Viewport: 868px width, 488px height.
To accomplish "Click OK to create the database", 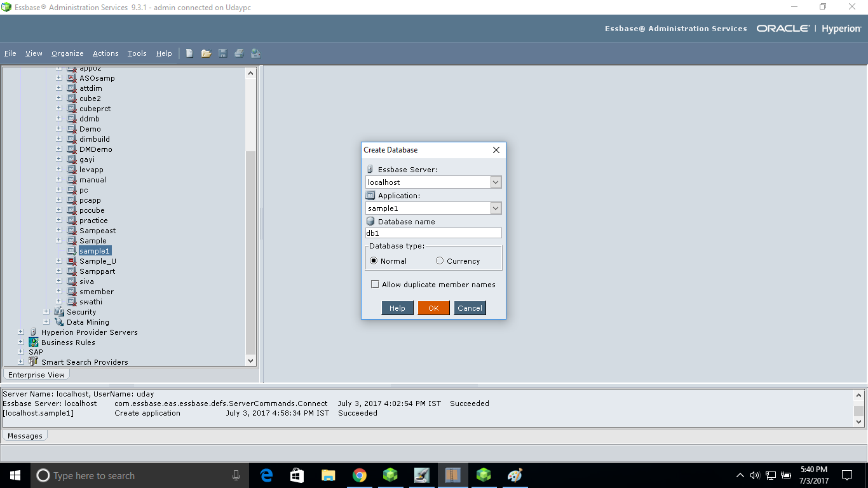I will click(x=433, y=308).
